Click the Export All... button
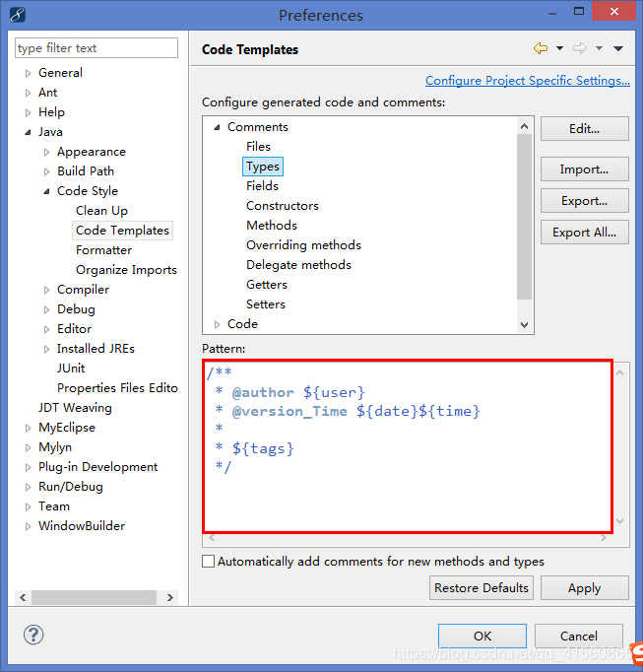643x672 pixels. pyautogui.click(x=584, y=233)
